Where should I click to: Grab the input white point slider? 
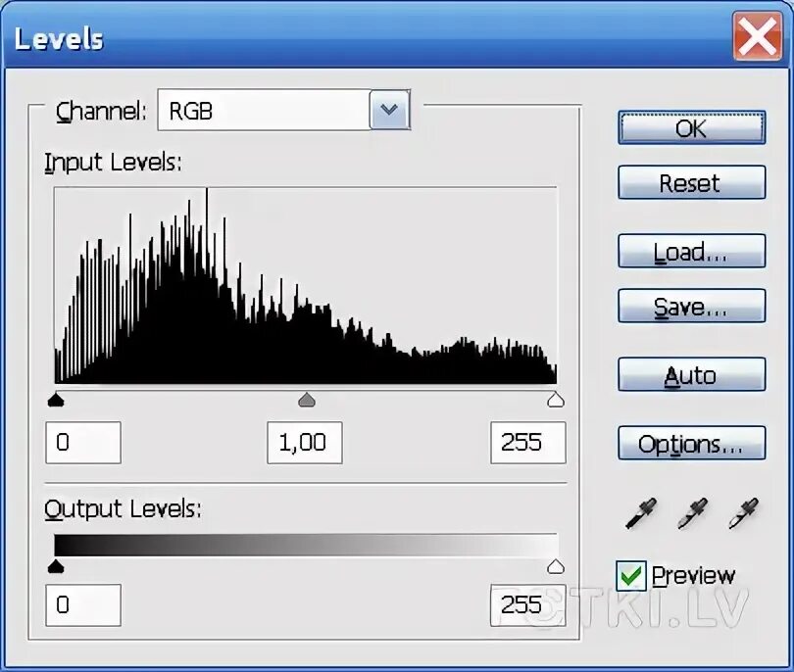tap(556, 400)
